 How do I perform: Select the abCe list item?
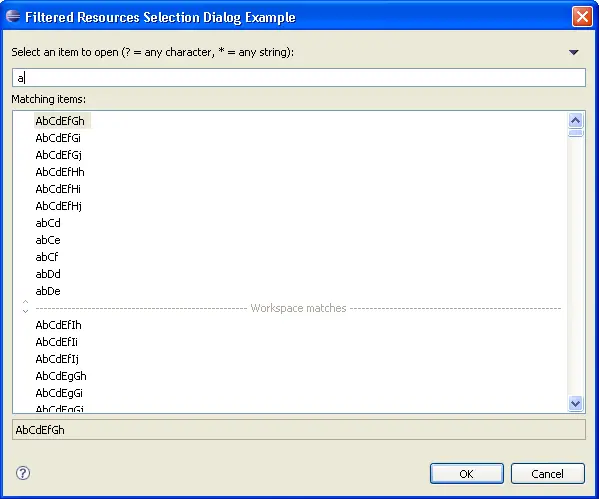(x=48, y=240)
